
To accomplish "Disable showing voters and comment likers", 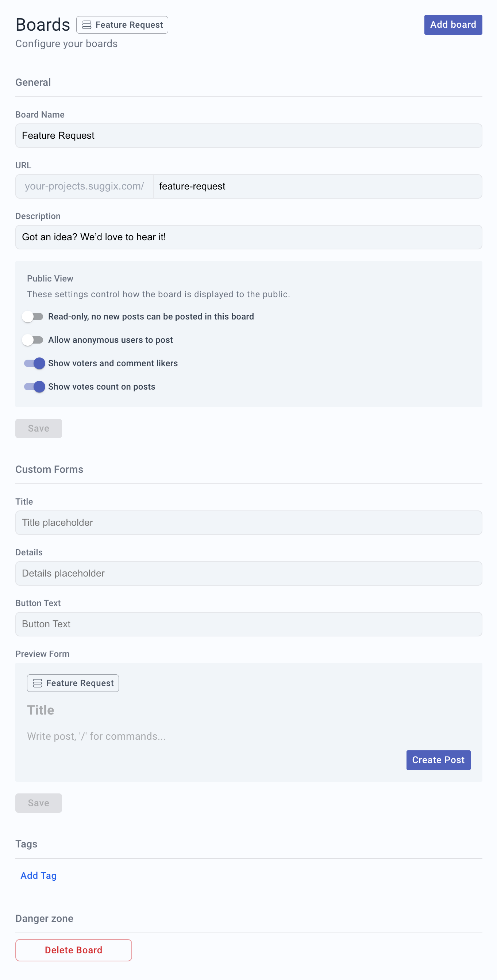I will pyautogui.click(x=34, y=363).
